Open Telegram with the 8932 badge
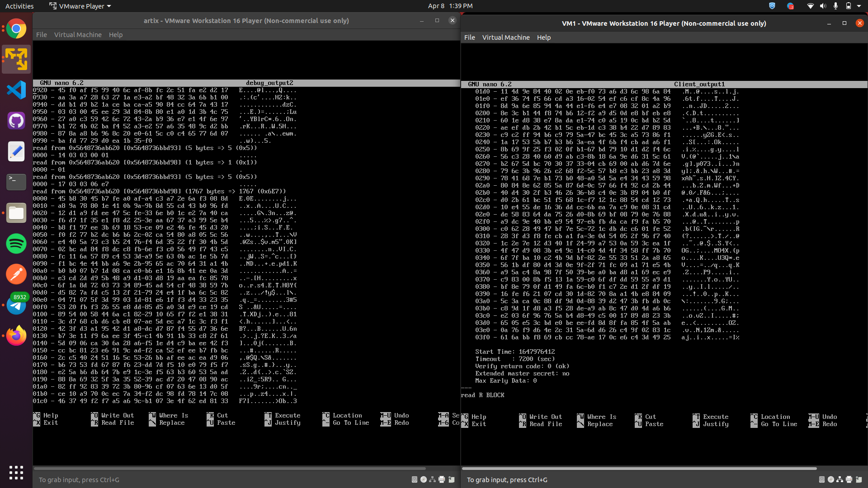This screenshot has width=868, height=488. [x=16, y=305]
